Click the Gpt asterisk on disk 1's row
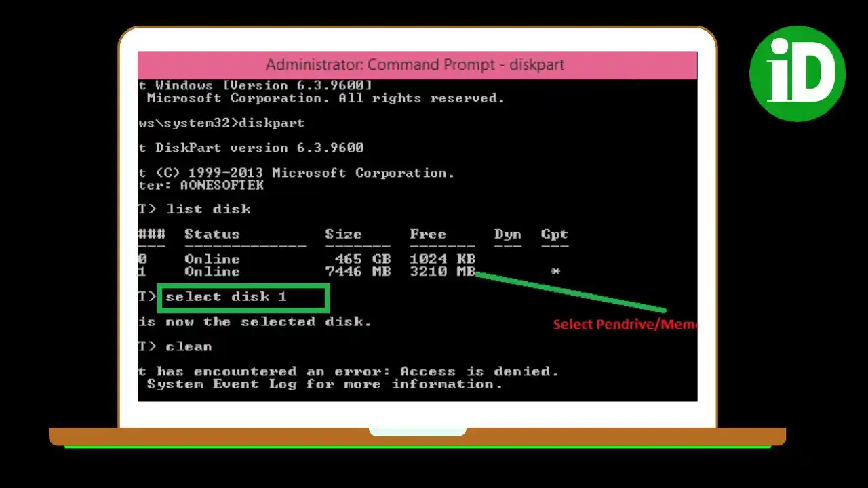The image size is (868, 488). (555, 272)
